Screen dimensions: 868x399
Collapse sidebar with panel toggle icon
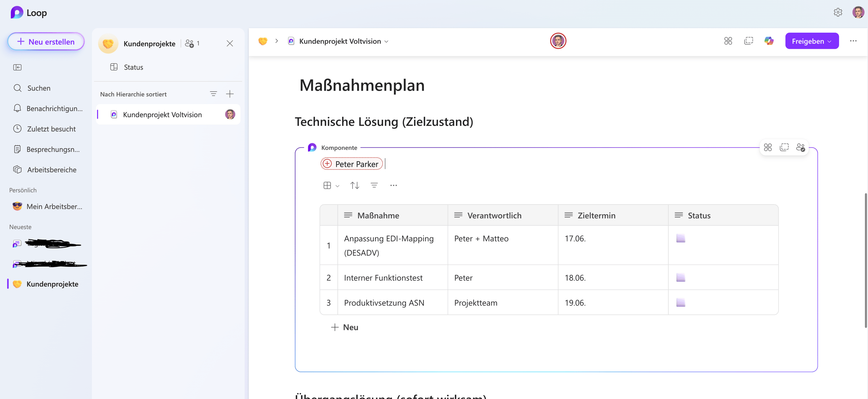click(x=17, y=67)
